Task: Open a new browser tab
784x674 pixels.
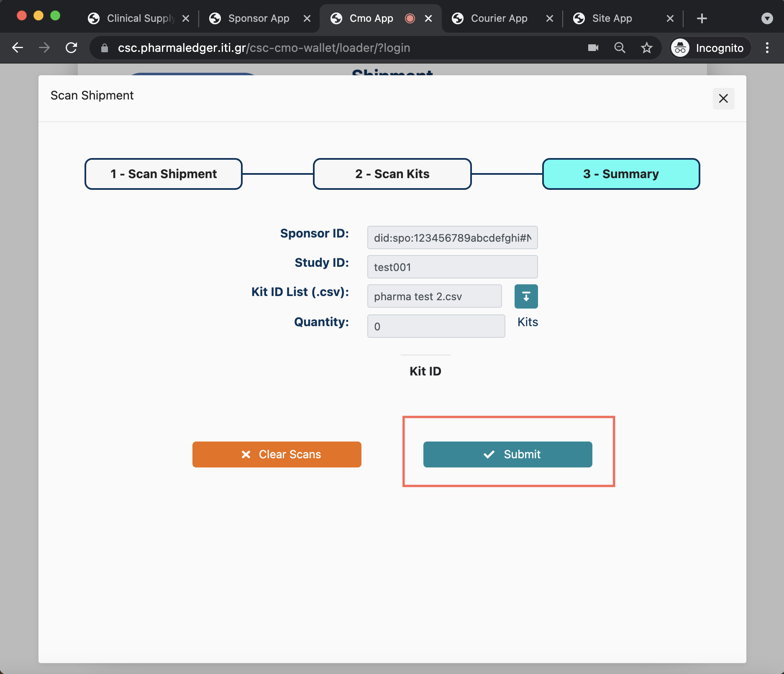Action: pyautogui.click(x=702, y=18)
